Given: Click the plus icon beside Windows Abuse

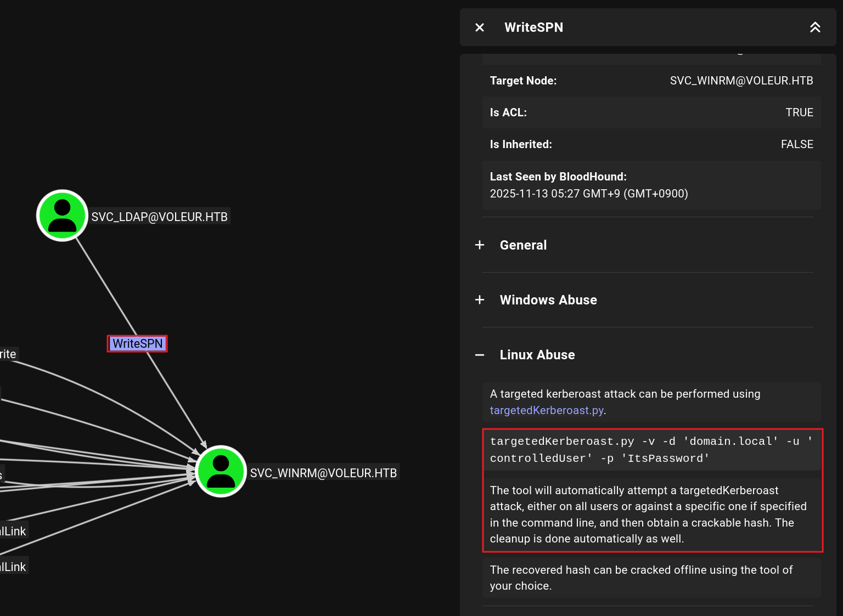Looking at the screenshot, I should click(480, 300).
